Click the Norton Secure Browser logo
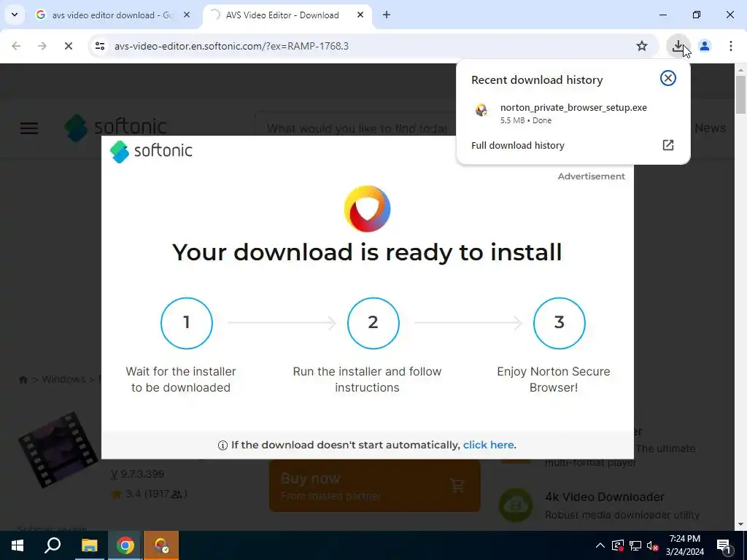 click(368, 209)
